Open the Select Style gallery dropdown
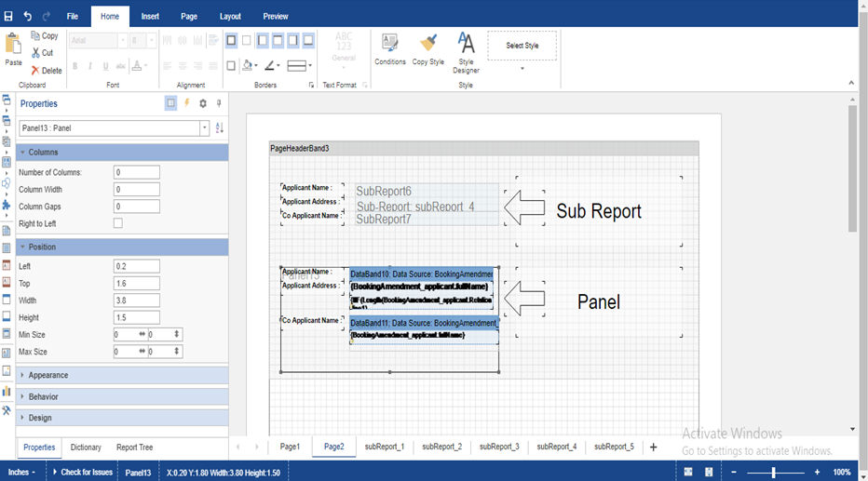The width and height of the screenshot is (868, 481). pyautogui.click(x=522, y=69)
